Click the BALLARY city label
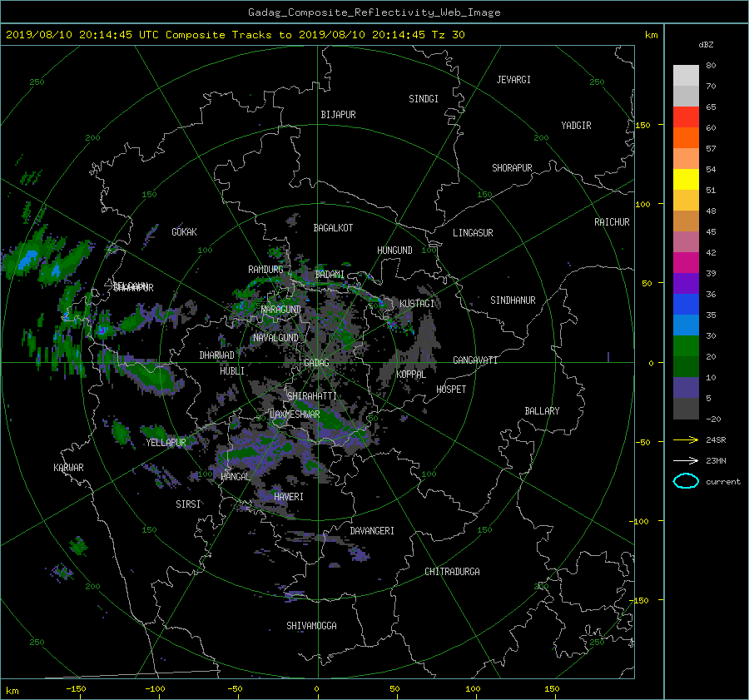The image size is (749, 700). [542, 411]
